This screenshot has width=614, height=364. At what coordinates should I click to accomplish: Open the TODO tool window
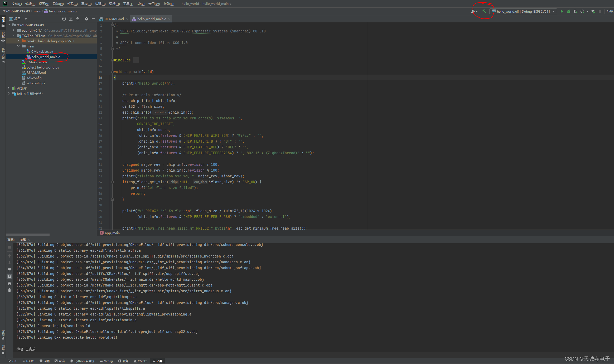point(28,361)
